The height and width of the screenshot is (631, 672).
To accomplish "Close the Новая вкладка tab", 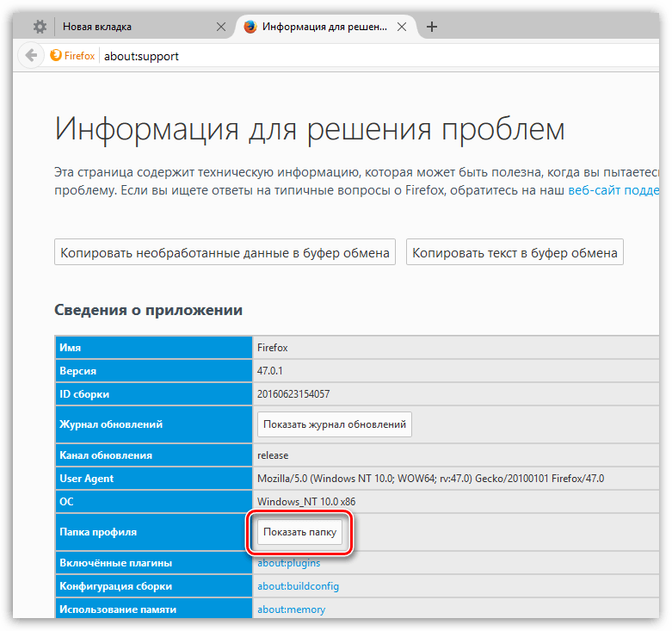I will point(221,27).
